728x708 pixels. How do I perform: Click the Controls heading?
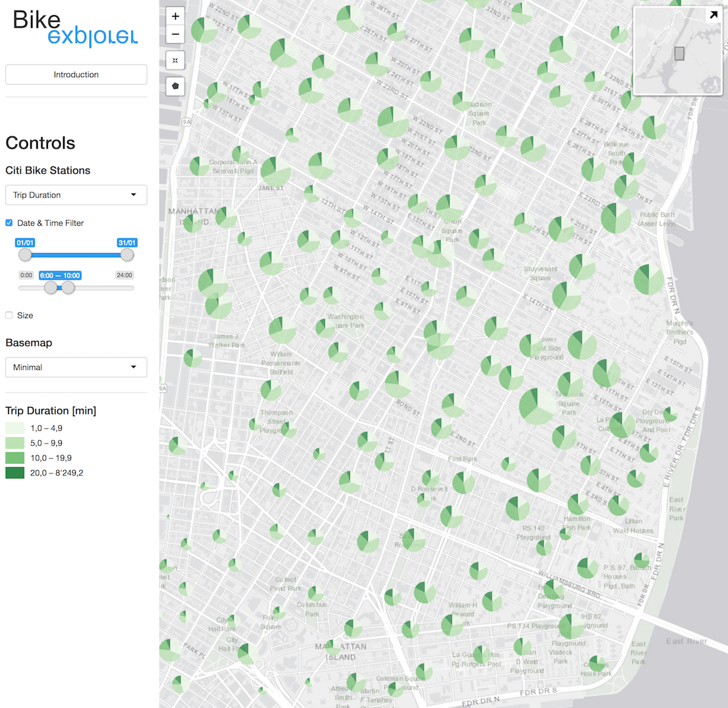[x=41, y=143]
